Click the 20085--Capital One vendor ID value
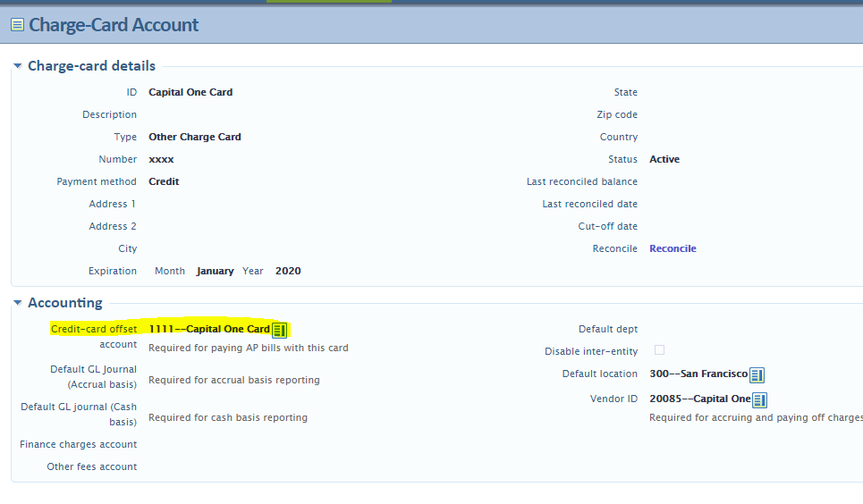The width and height of the screenshot is (863, 504). coord(700,399)
